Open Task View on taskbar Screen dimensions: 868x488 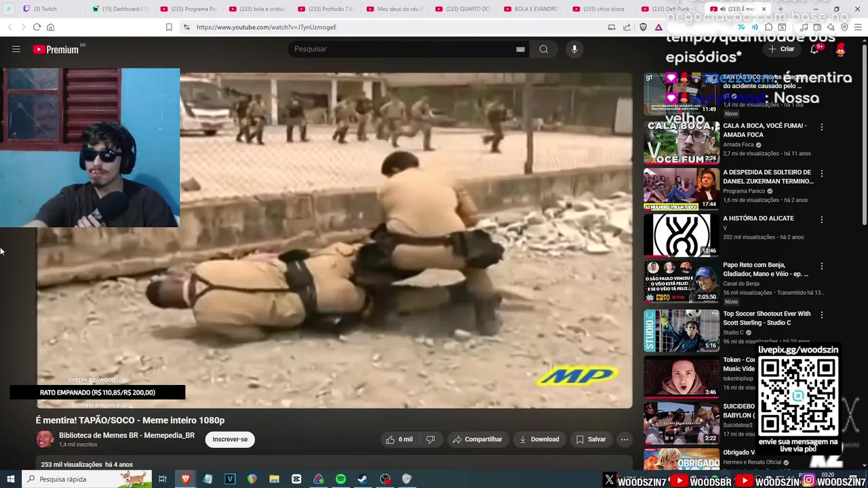coord(163,479)
